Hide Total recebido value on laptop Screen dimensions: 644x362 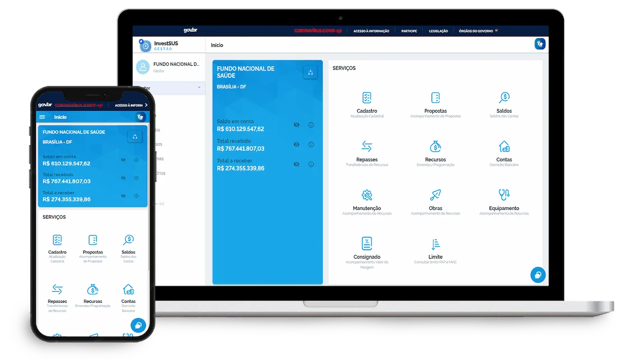tap(296, 145)
